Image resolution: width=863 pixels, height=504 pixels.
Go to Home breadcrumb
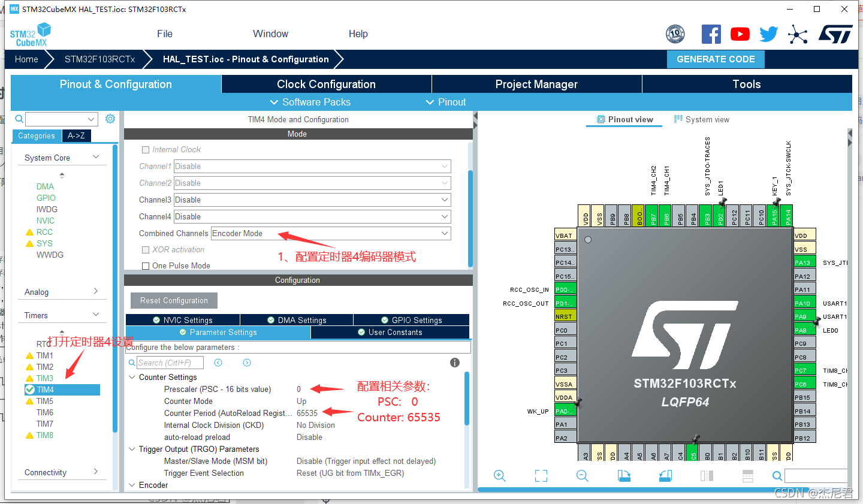[x=26, y=59]
